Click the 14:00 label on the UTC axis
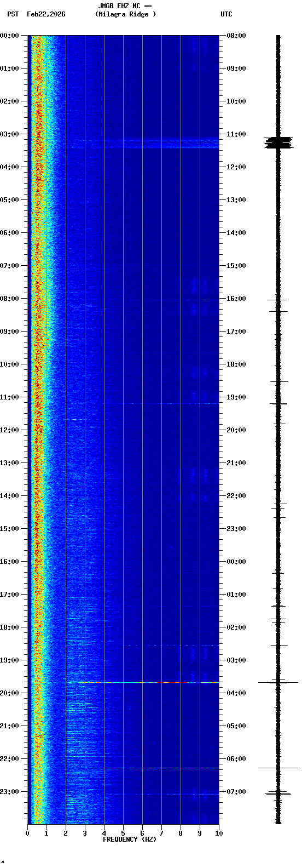The height and width of the screenshot is (868, 302). click(x=236, y=233)
